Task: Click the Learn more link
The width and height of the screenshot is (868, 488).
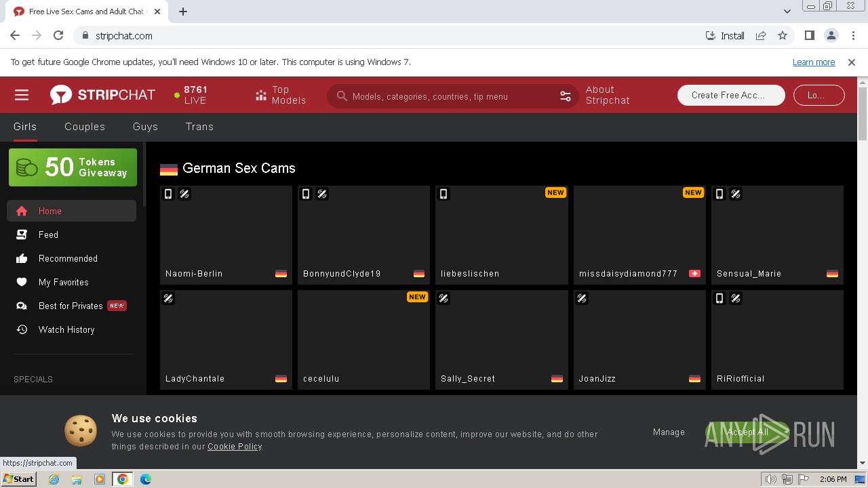Action: point(814,62)
